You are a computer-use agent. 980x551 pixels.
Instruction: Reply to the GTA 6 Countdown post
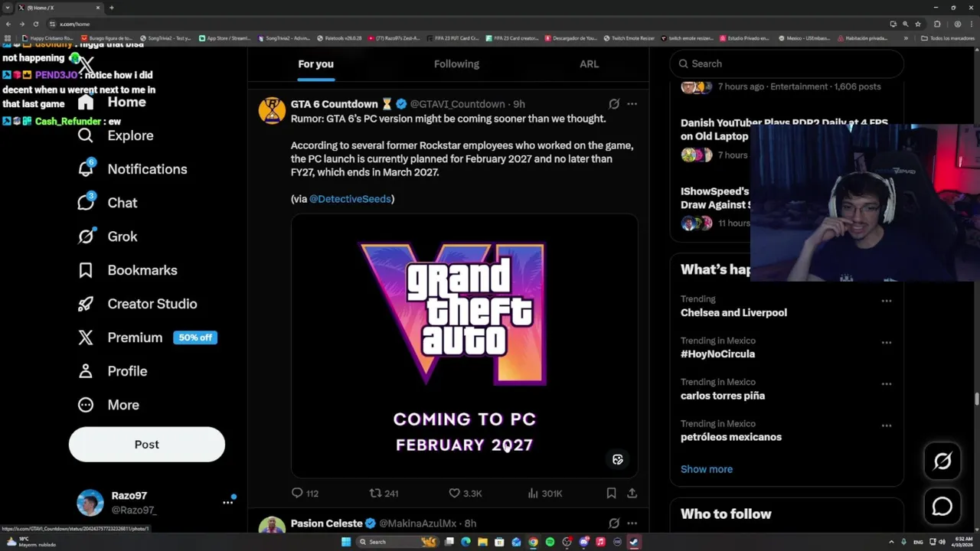[x=305, y=494]
